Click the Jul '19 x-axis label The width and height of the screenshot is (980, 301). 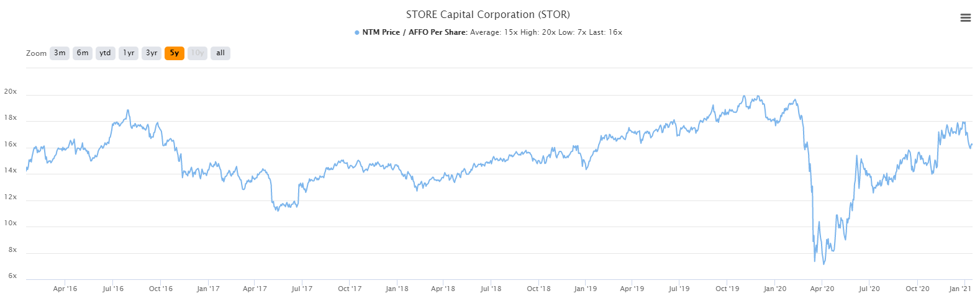(x=679, y=289)
